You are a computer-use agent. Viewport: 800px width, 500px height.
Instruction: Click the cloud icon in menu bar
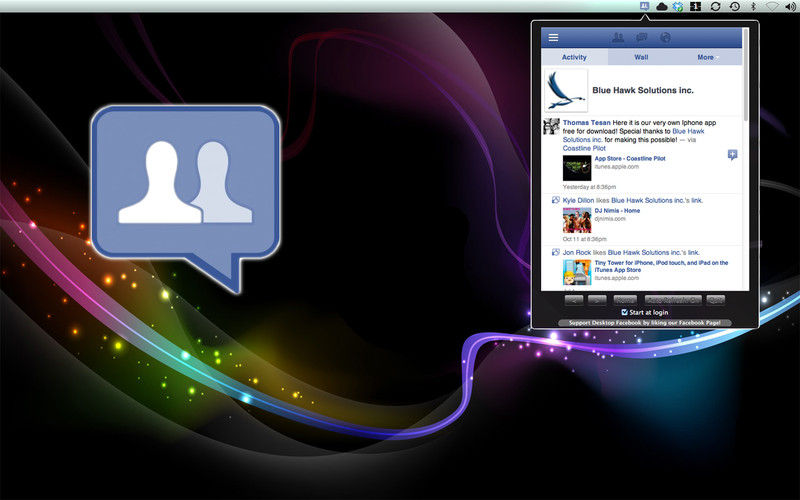tap(661, 7)
